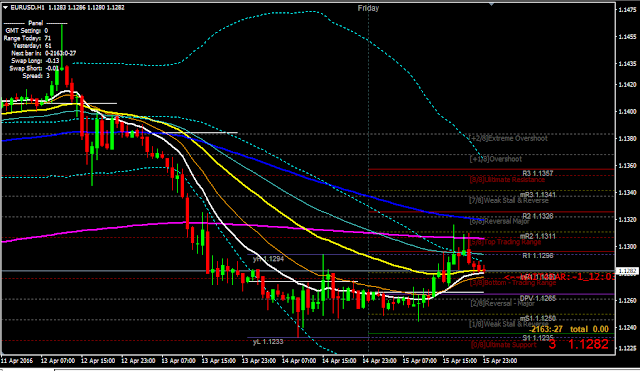Click '12 Apr 15:00' on the time axis
The width and height of the screenshot is (640, 371).
coord(98,361)
